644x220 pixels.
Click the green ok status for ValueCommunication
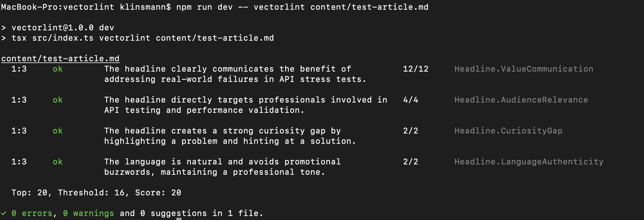[x=58, y=69]
